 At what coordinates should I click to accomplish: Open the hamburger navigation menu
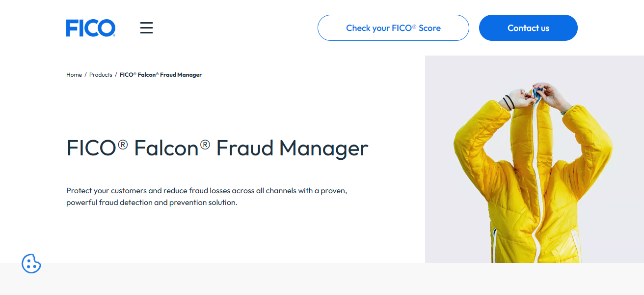146,28
